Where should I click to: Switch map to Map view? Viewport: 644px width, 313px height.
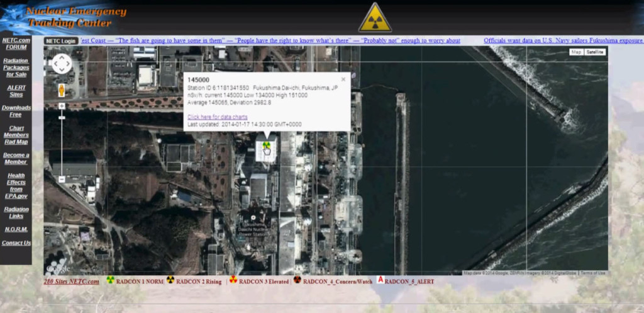click(x=576, y=52)
